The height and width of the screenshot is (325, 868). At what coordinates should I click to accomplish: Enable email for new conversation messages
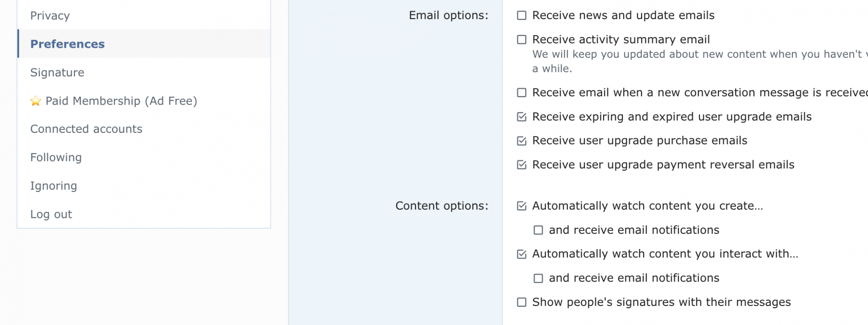pos(522,93)
